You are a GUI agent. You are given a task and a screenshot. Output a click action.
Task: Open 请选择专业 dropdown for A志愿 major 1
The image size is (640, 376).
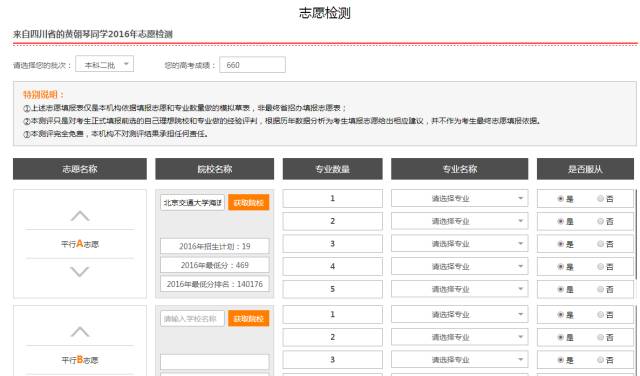(x=460, y=198)
